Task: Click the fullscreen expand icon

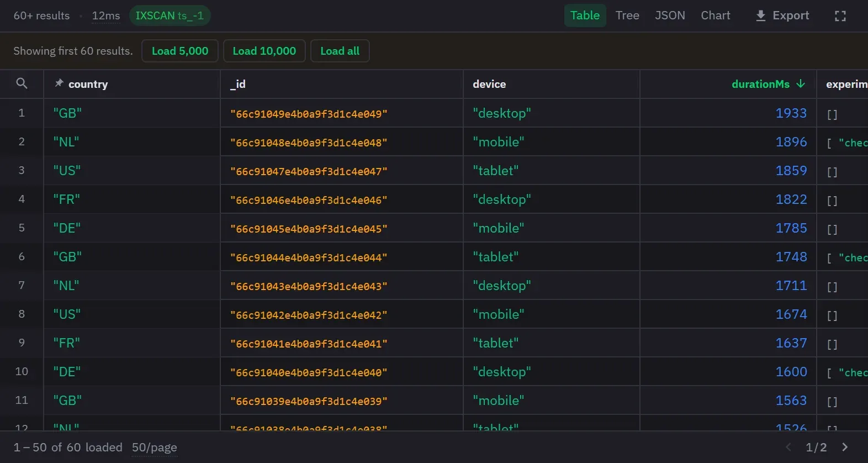Action: 840,16
